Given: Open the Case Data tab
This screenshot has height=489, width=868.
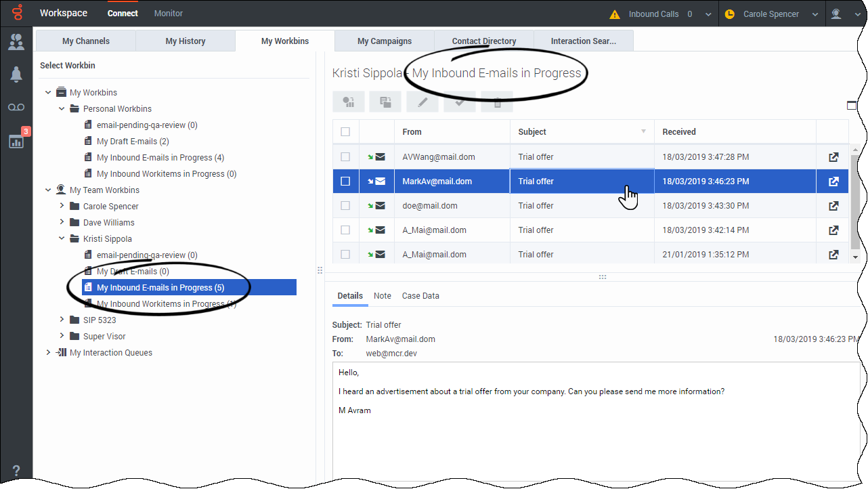Looking at the screenshot, I should click(420, 296).
